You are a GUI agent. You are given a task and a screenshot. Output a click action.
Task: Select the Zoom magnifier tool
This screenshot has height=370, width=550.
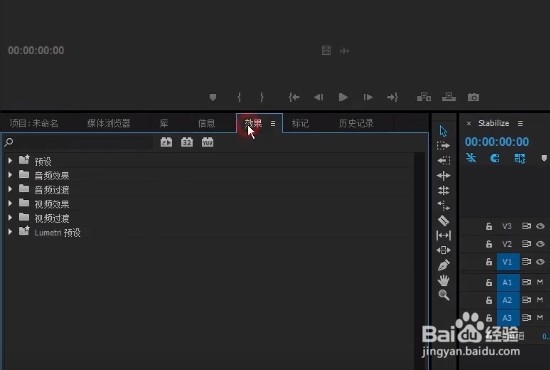(x=444, y=295)
